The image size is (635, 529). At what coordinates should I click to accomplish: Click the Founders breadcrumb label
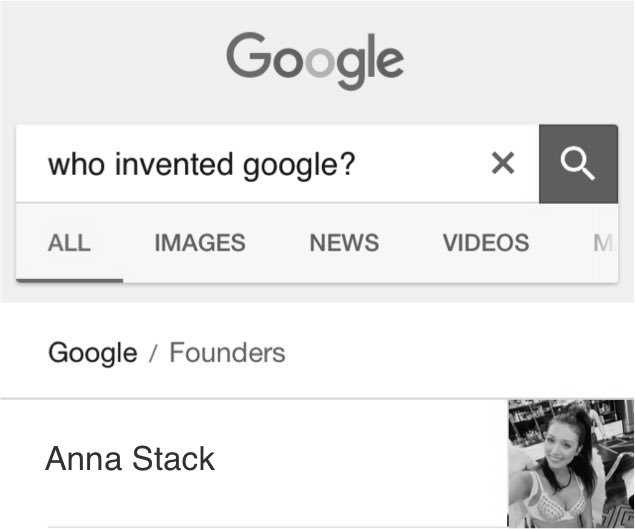pos(227,352)
